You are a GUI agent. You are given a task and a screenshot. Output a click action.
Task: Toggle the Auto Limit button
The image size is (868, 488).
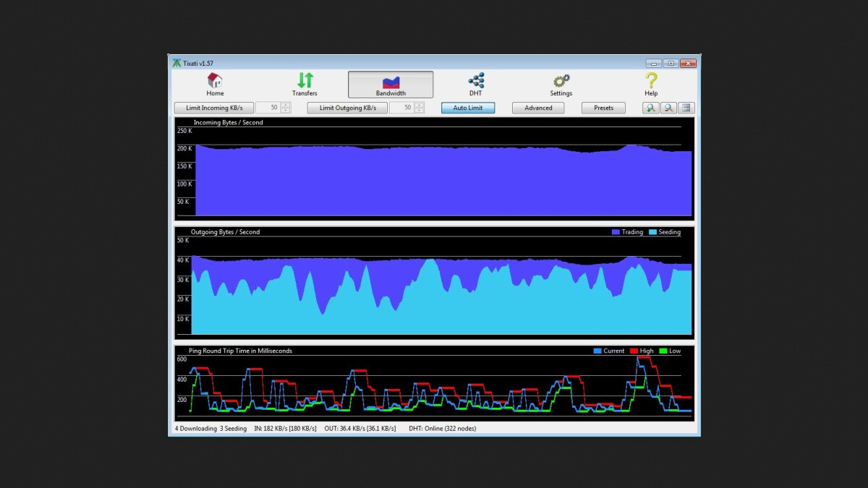[x=468, y=108]
